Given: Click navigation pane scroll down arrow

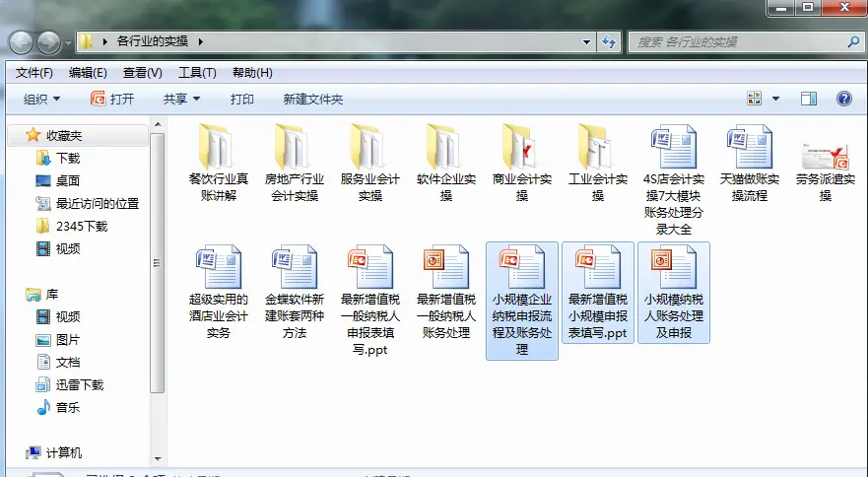Looking at the screenshot, I should tap(158, 459).
